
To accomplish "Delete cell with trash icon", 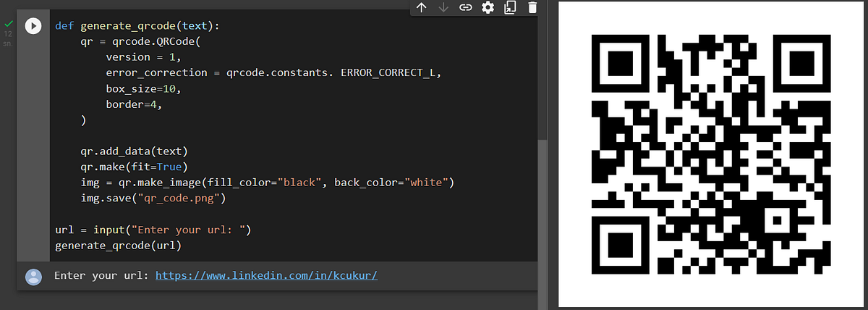I will [x=532, y=8].
